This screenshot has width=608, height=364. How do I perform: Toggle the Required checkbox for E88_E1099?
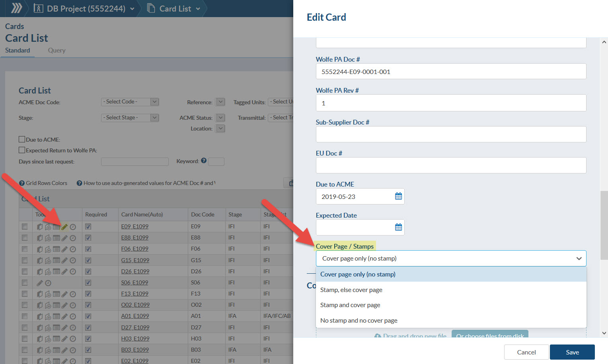click(x=88, y=237)
